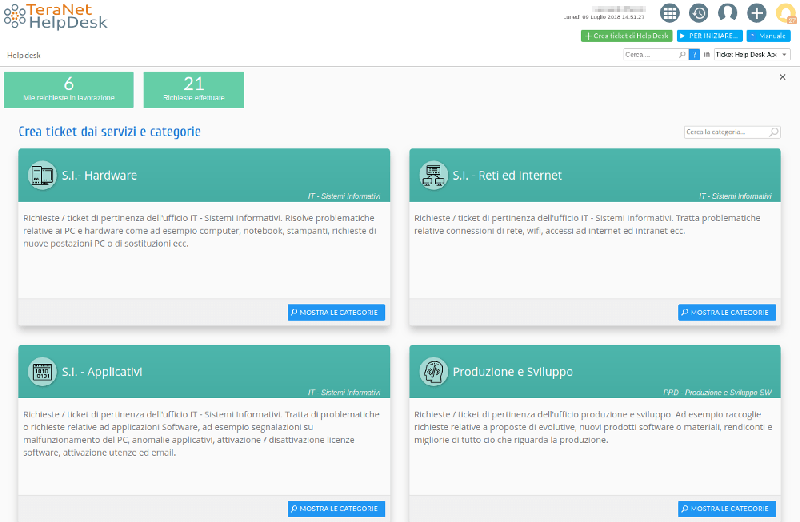Click the PER INIZIARE button
This screenshot has width=800, height=522.
coord(710,36)
